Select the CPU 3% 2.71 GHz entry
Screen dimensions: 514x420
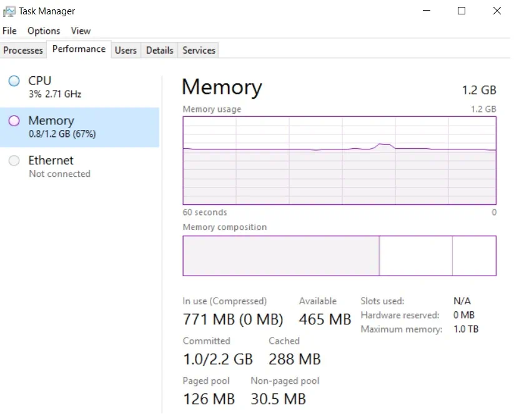[55, 87]
